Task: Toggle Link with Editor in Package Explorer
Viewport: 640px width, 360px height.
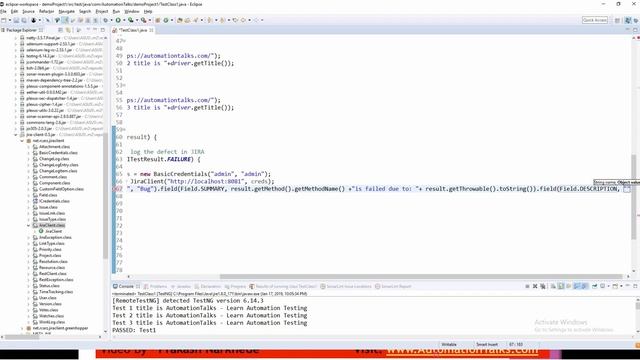Action: [68, 30]
